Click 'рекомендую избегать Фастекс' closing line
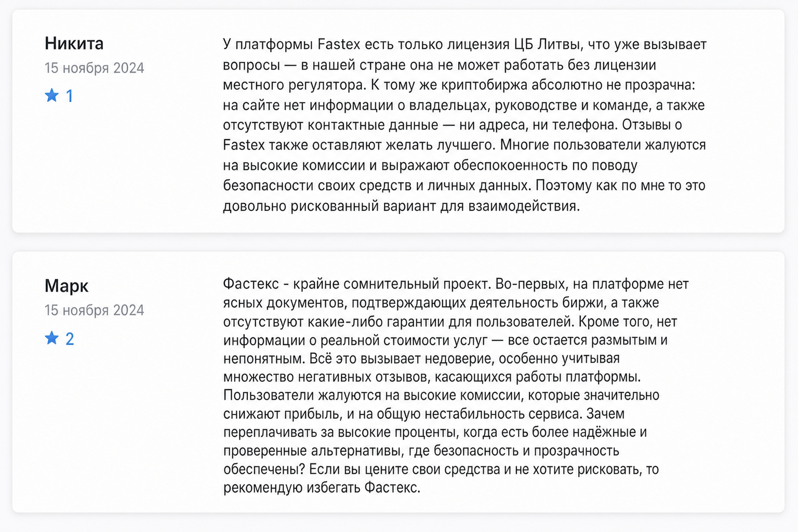This screenshot has height=532, width=798. [x=322, y=488]
